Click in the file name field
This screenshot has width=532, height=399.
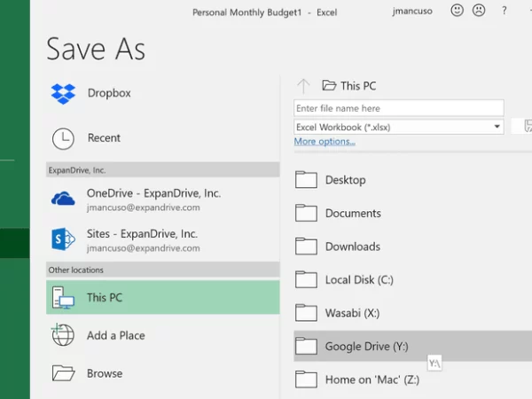click(399, 108)
